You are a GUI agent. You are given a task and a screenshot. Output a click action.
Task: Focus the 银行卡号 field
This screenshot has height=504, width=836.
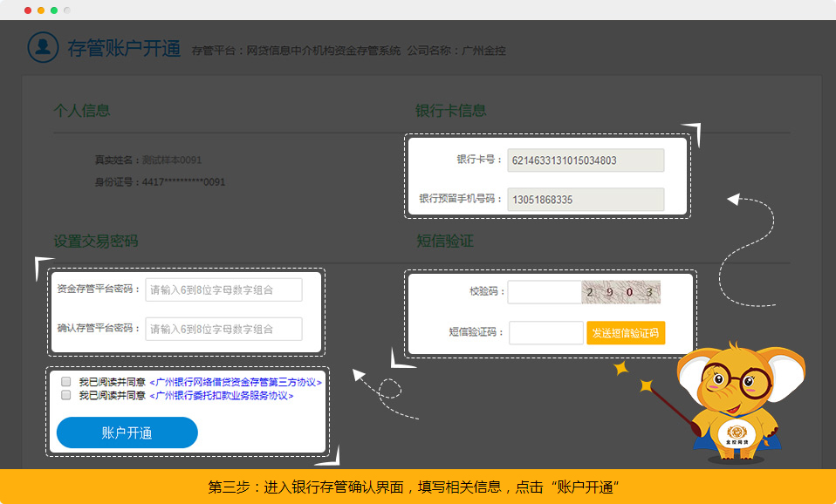coord(586,160)
